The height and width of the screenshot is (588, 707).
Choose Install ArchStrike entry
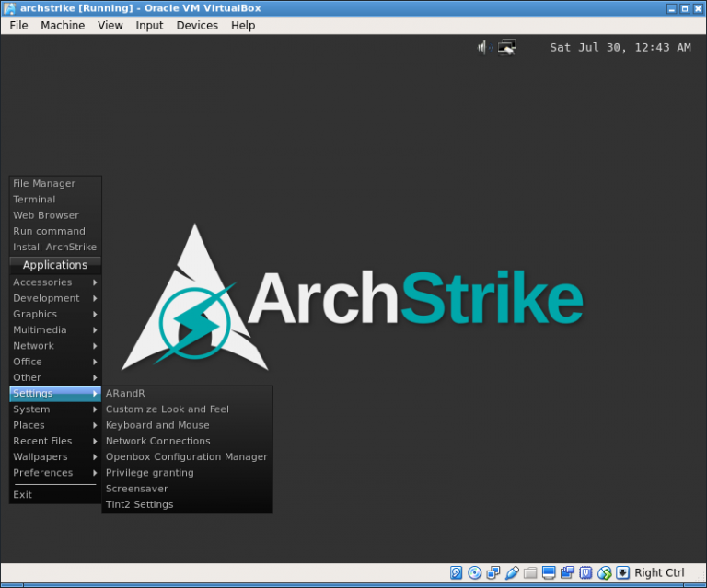tap(55, 247)
